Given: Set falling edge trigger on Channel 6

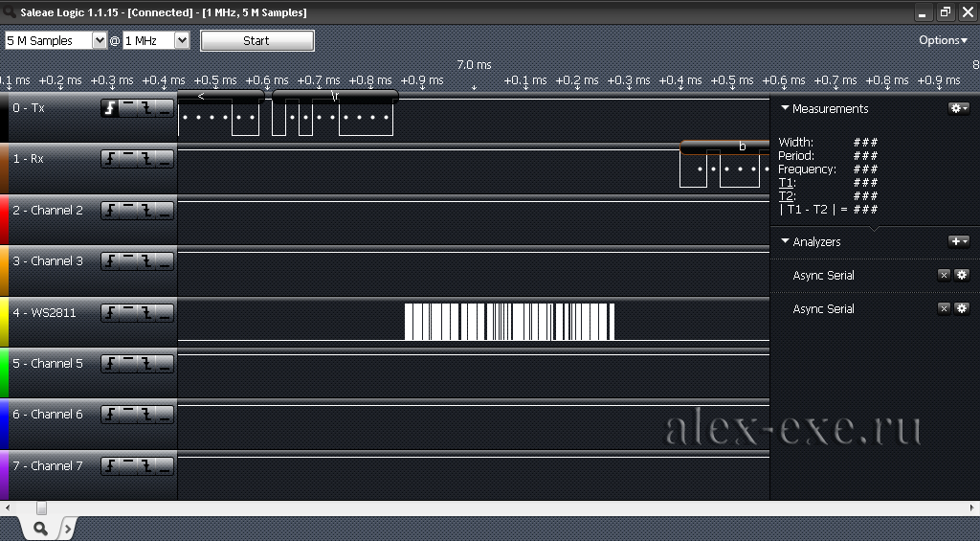Looking at the screenshot, I should (146, 415).
